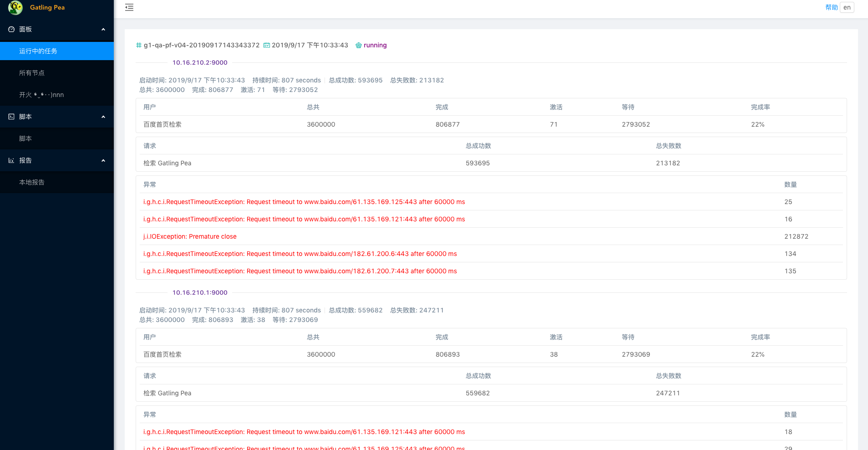The width and height of the screenshot is (868, 450).
Task: Click 等待: 2793069 summary text
Action: click(x=295, y=320)
